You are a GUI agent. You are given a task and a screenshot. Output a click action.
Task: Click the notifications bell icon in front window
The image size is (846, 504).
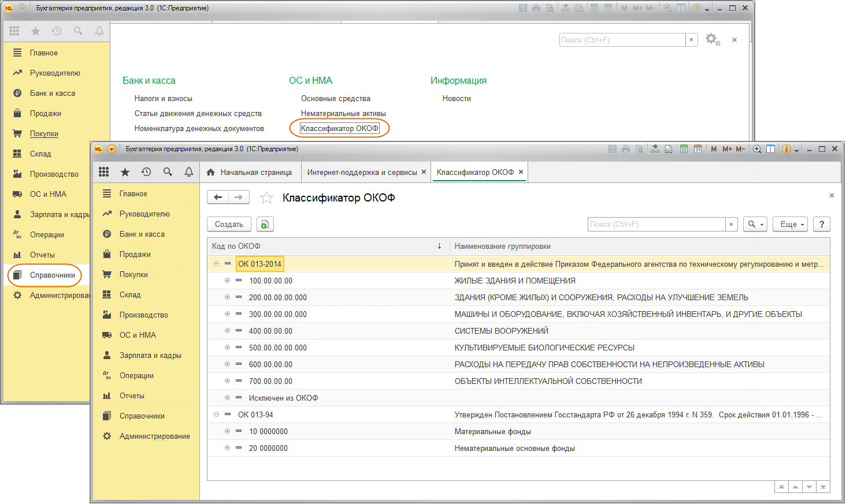coord(189,172)
